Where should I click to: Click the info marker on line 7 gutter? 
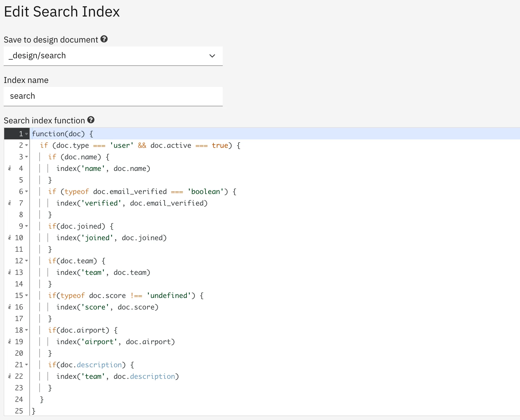10,203
